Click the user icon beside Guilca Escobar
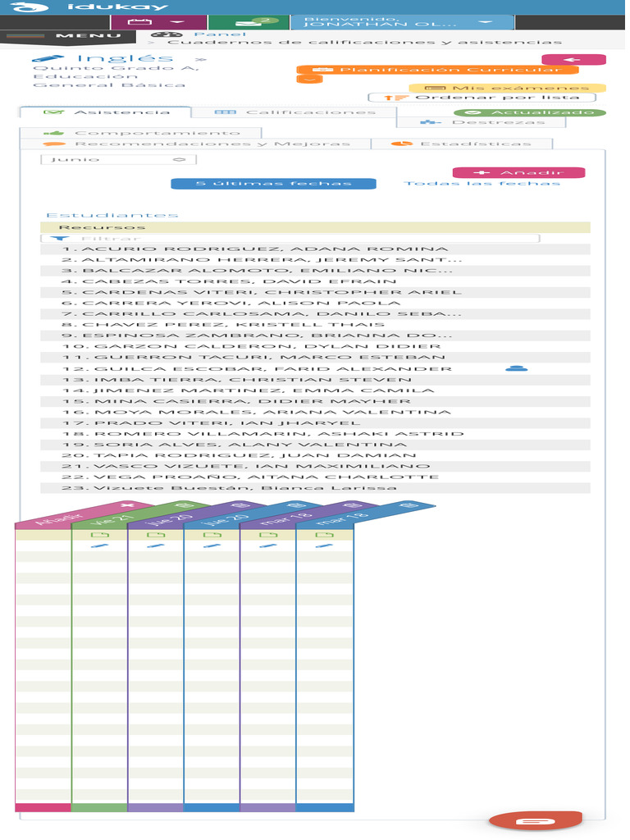The width and height of the screenshot is (630, 840). pyautogui.click(x=516, y=369)
